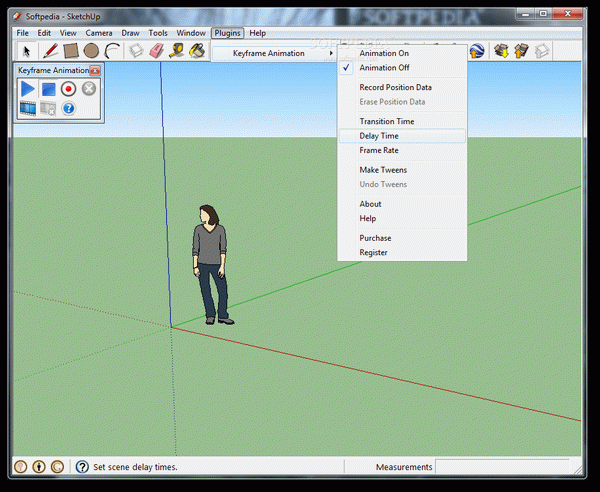Open the Tools menu
This screenshot has height=492, width=600.
click(x=158, y=33)
